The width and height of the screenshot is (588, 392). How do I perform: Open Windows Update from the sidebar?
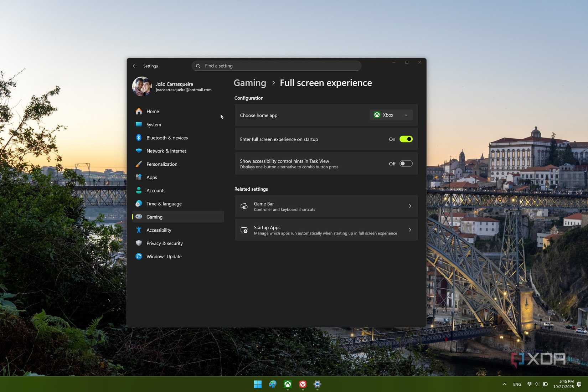(164, 257)
